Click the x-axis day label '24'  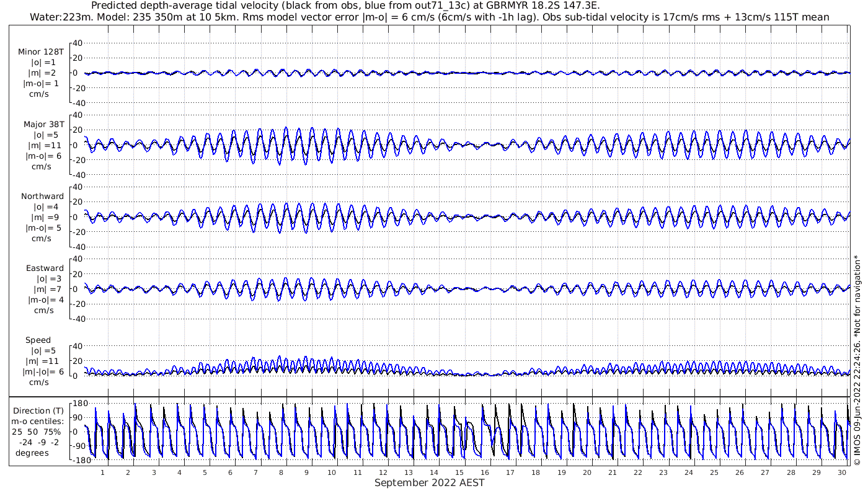click(x=689, y=472)
